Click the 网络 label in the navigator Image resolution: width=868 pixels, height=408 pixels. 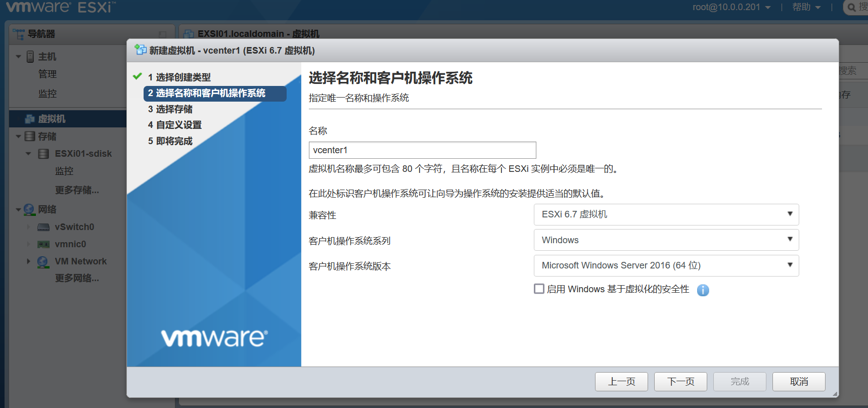coord(48,209)
